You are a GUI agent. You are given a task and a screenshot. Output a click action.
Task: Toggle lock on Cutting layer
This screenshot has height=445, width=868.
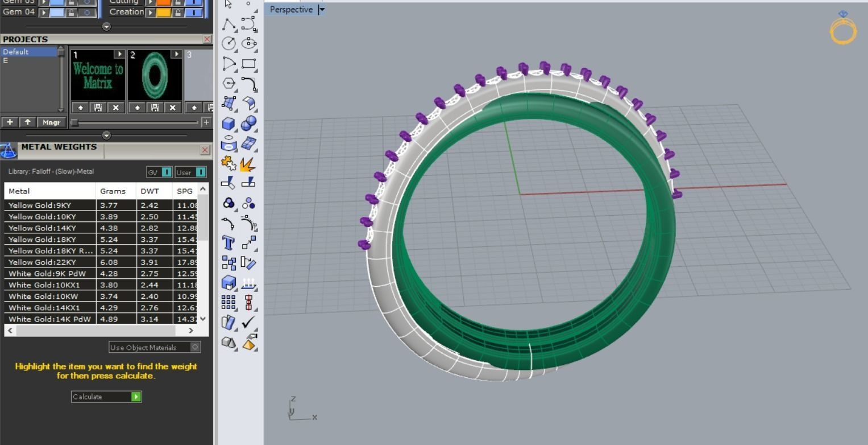pos(178,2)
